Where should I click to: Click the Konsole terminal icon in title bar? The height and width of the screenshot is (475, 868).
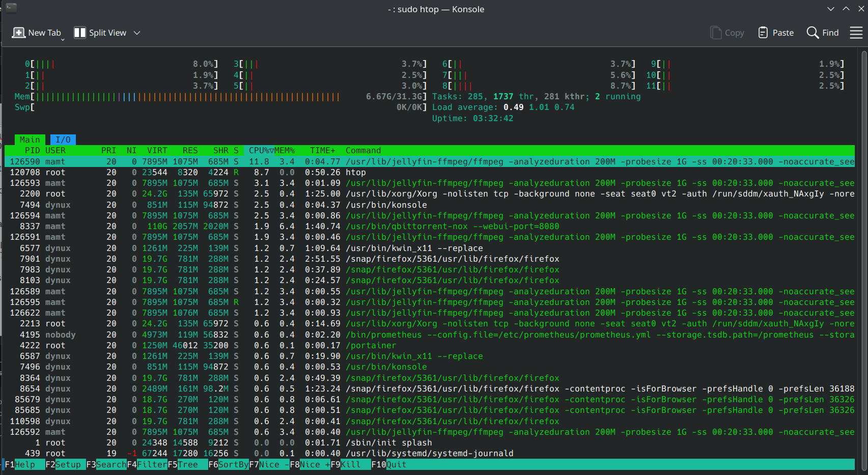[11, 8]
